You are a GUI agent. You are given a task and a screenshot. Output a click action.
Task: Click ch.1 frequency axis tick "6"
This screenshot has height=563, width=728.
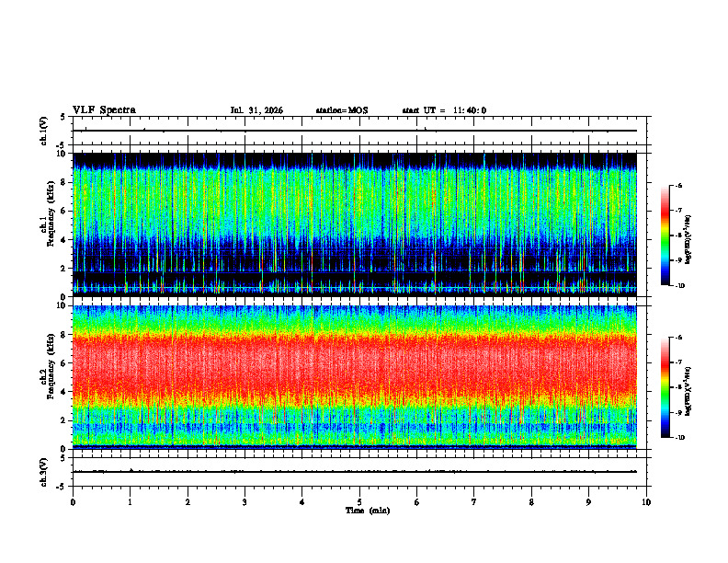(x=64, y=211)
